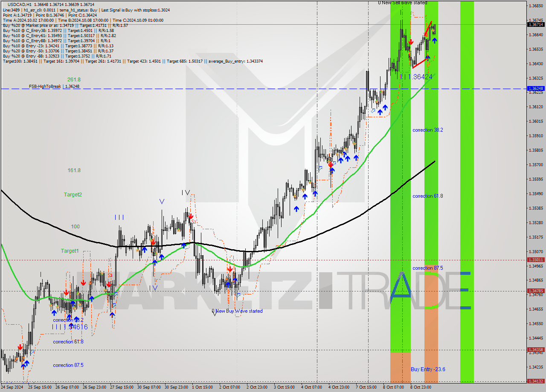Screen dimensions: 546x392
Task: Select the 'Buy %10 @ Entry -23' line
Action: pos(58,46)
